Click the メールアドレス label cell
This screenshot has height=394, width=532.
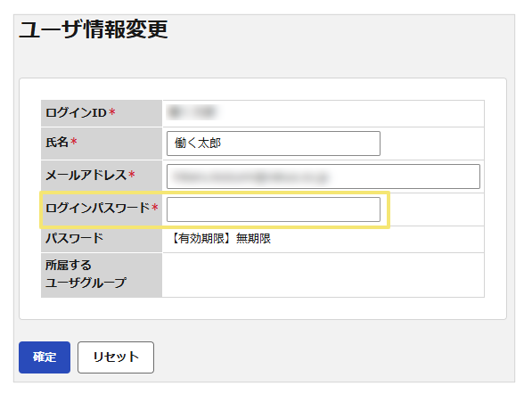tap(102, 176)
